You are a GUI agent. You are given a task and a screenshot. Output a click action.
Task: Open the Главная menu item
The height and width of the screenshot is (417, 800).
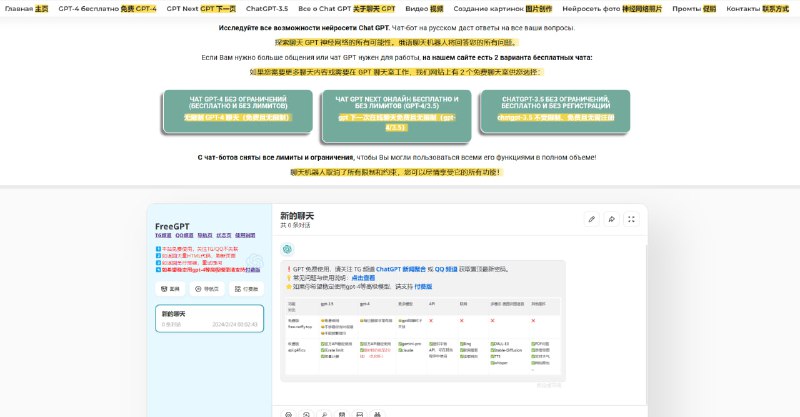point(27,9)
